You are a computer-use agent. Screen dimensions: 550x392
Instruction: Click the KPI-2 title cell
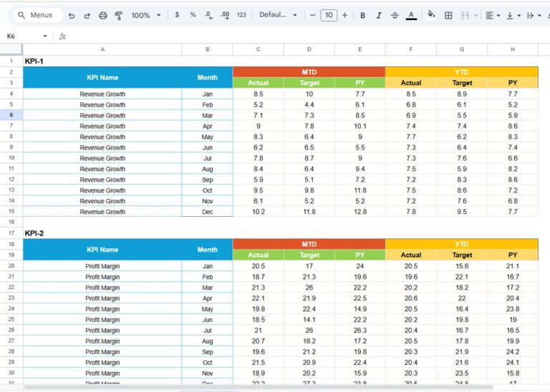102,233
